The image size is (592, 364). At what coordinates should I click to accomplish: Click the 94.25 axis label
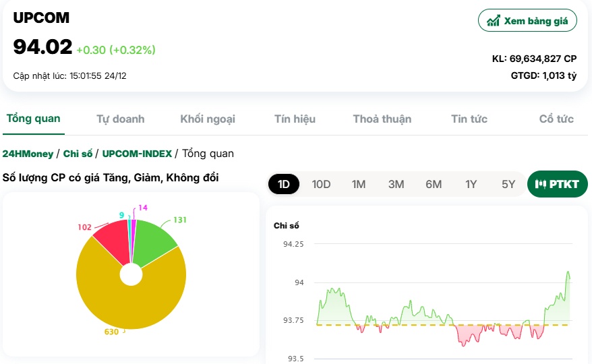click(293, 244)
